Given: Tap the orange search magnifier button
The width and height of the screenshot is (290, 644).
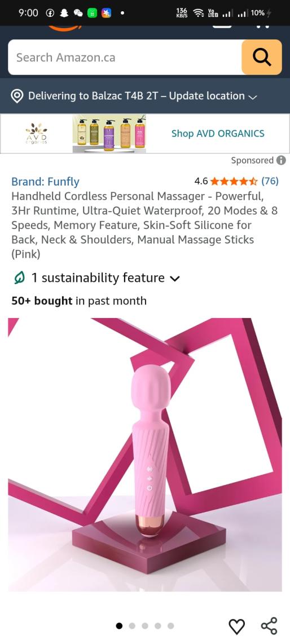Looking at the screenshot, I should pos(262,57).
